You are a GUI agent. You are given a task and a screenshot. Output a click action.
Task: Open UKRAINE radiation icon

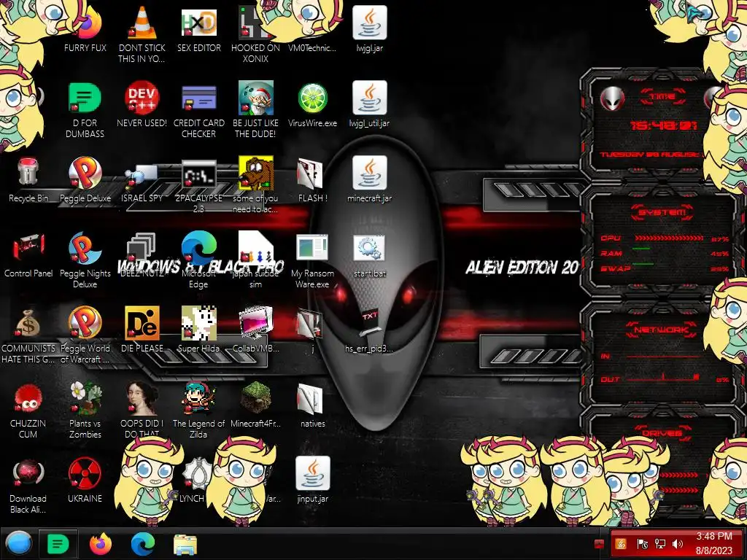(85, 473)
